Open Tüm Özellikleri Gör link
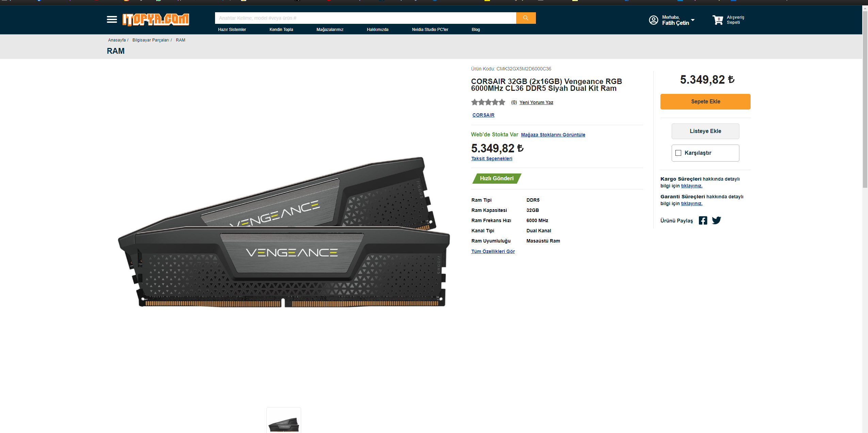 (x=493, y=251)
